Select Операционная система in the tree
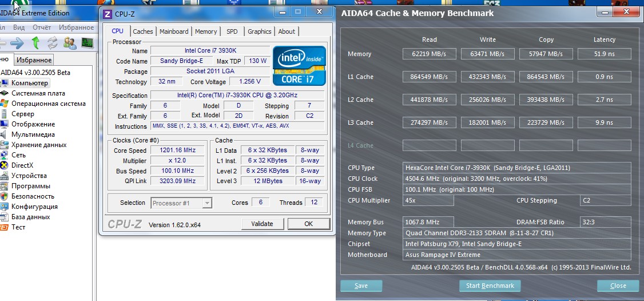The image size is (644, 301). click(x=48, y=104)
